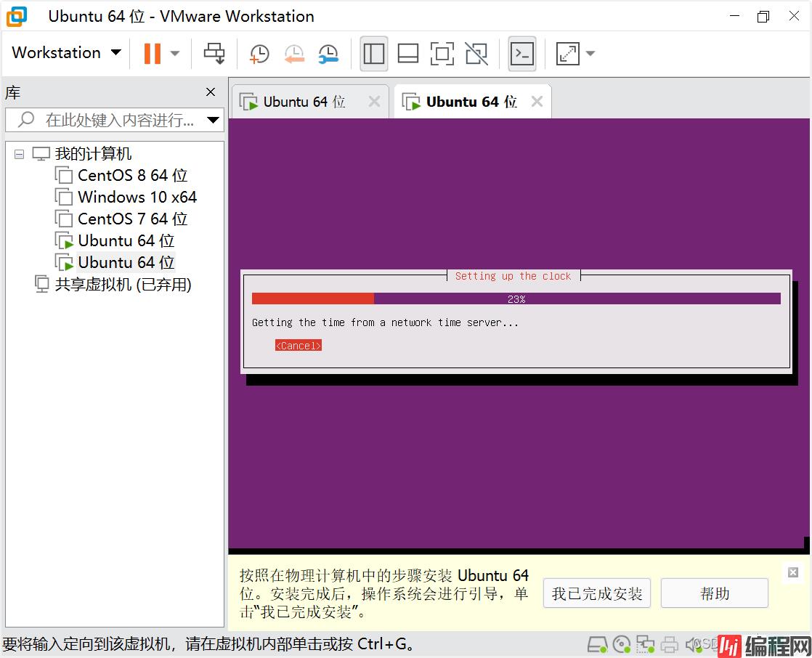Image resolution: width=812 pixels, height=658 pixels.
Task: Open the stretch guest dropdown arrow
Action: [590, 53]
